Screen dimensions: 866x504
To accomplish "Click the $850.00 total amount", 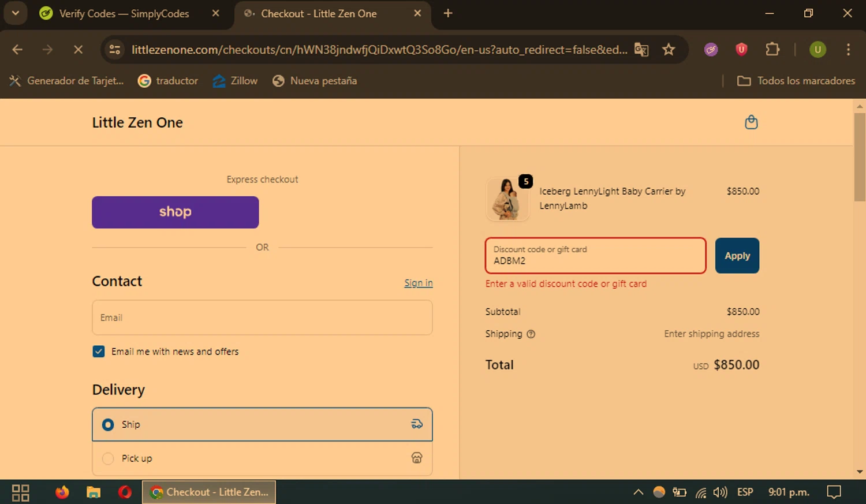I will pyautogui.click(x=737, y=365).
